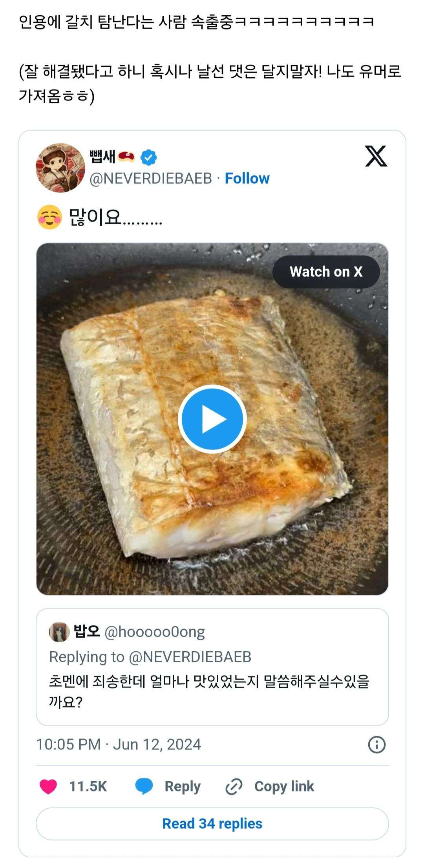This screenshot has width=424, height=868.
Task: Click the blue verified badge
Action: point(149,157)
